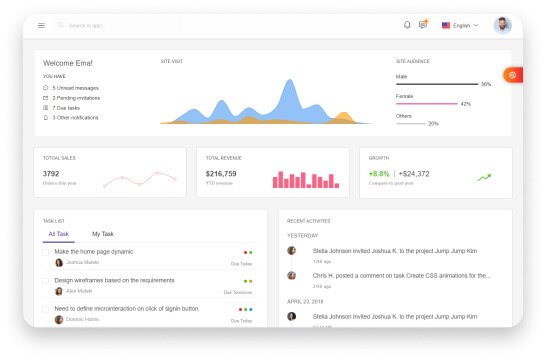This screenshot has height=360, width=546.
Task: Click Dominic Harris's avatar
Action: 59,319
